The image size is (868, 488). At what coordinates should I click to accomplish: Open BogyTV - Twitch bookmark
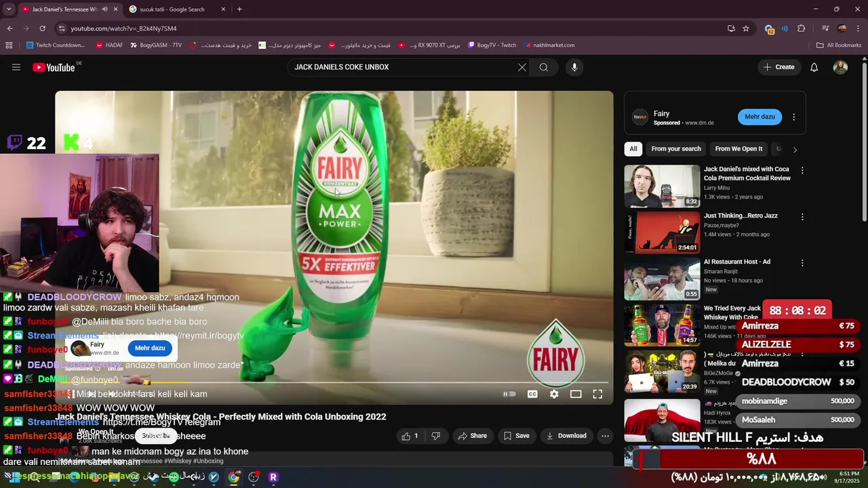[492, 45]
